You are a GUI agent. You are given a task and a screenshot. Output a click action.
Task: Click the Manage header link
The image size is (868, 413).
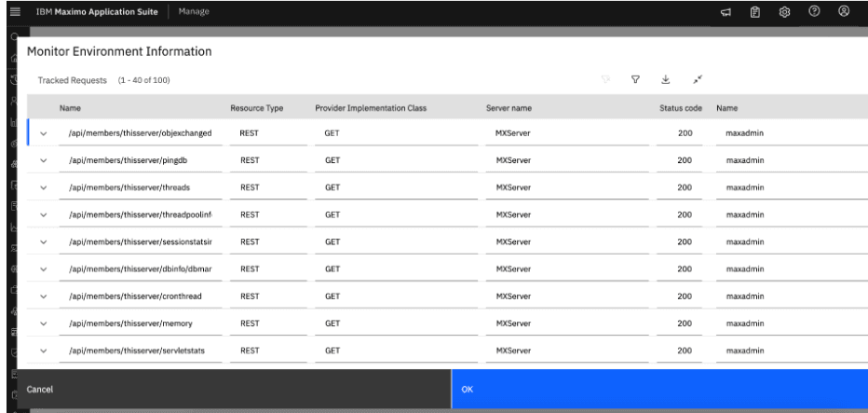(194, 11)
